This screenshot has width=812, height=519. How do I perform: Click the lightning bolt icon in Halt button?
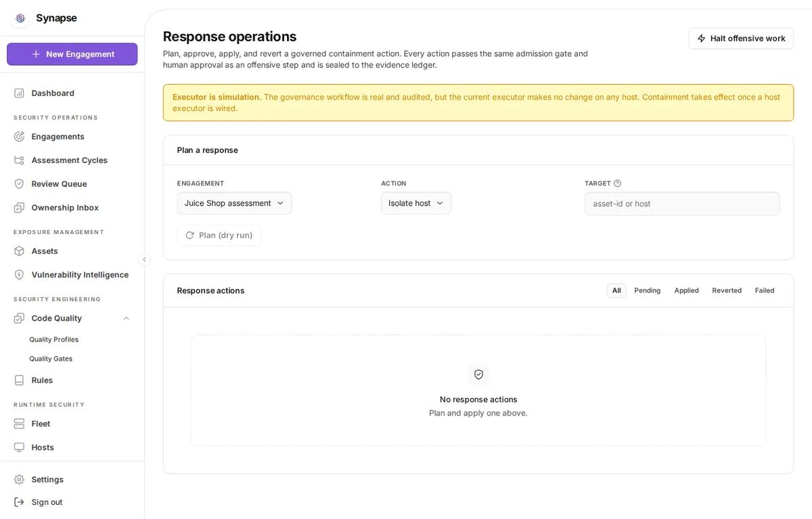click(702, 39)
